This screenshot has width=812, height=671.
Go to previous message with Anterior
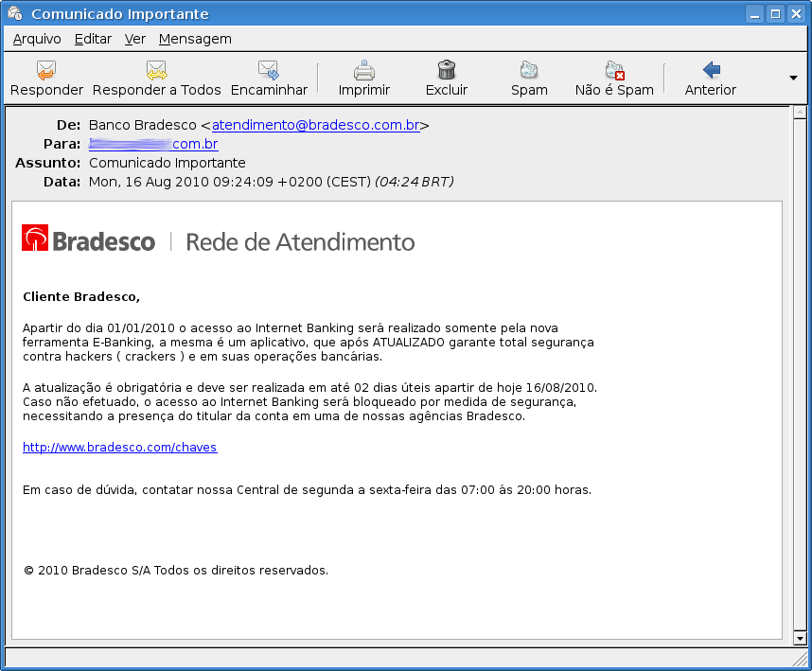(711, 79)
